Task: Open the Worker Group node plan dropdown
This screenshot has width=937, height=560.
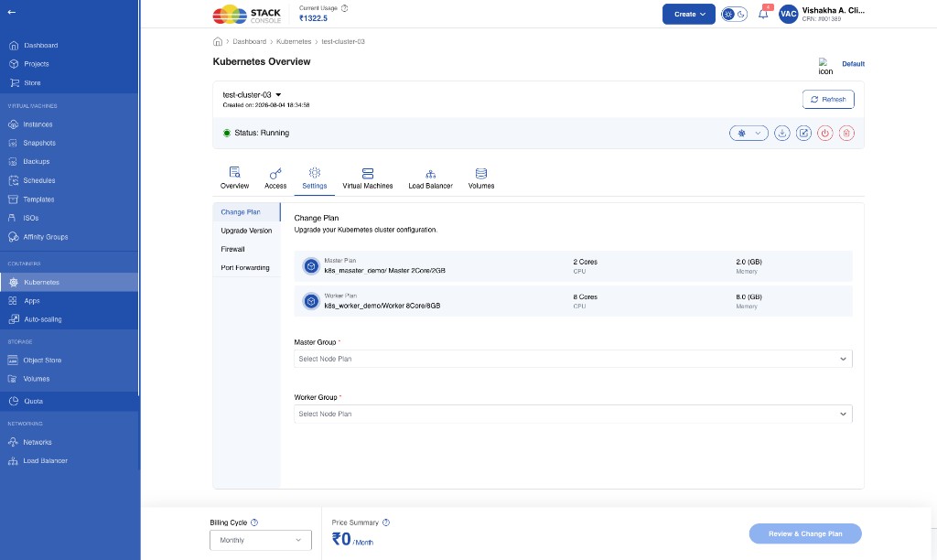Action: coord(573,414)
